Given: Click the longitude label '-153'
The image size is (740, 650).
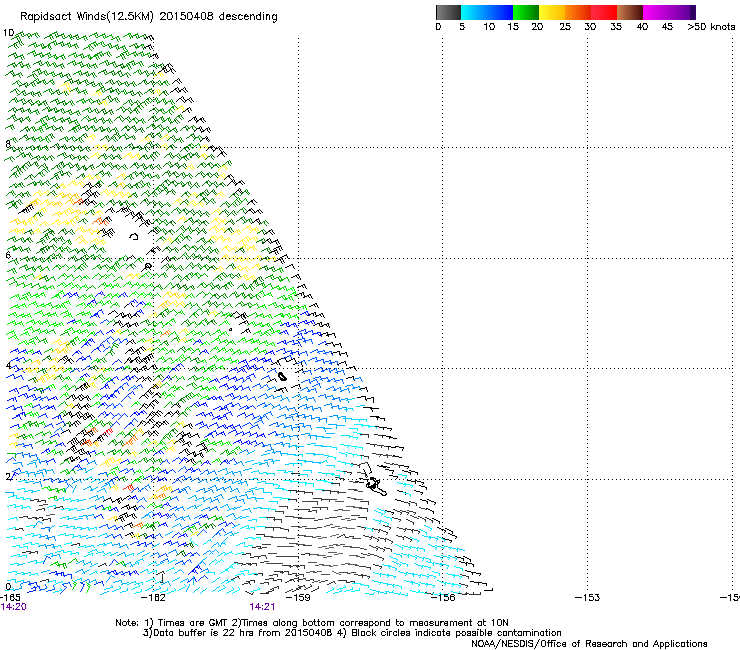Looking at the screenshot, I should (x=588, y=597).
